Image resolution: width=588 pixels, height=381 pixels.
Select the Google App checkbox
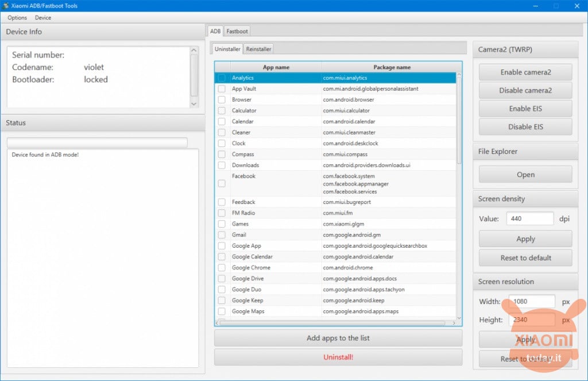pyautogui.click(x=222, y=245)
